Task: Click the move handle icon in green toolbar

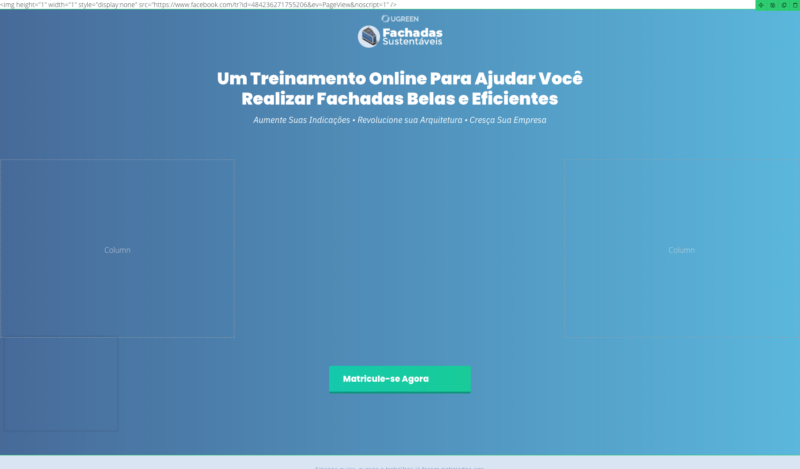Action: (762, 5)
